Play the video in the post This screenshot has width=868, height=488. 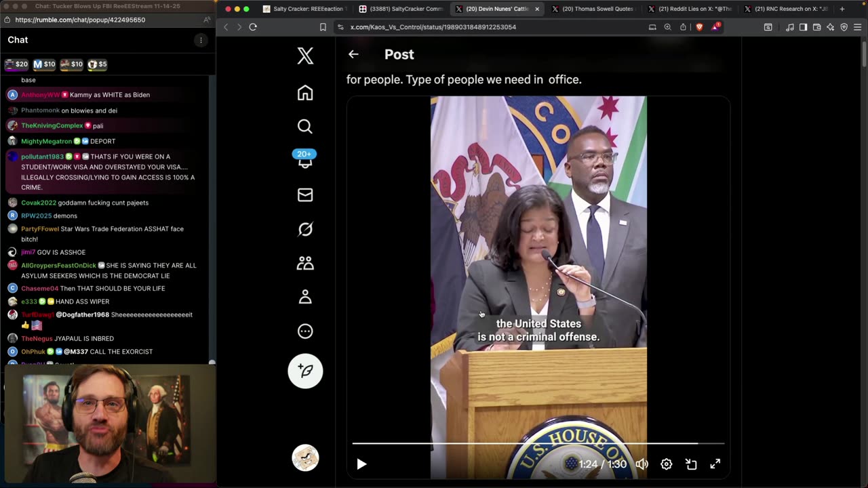[361, 464]
